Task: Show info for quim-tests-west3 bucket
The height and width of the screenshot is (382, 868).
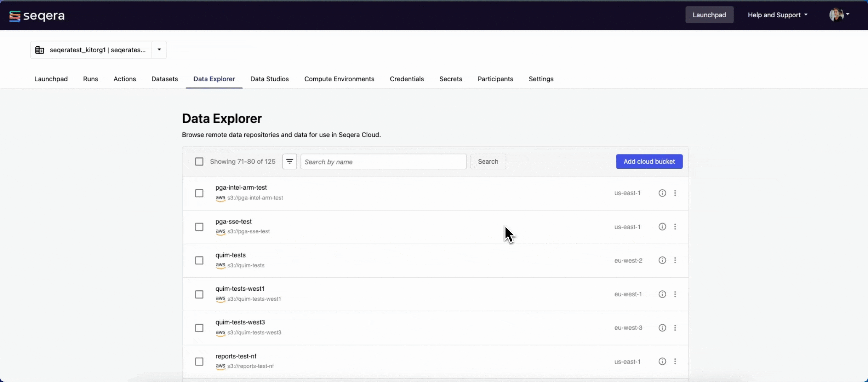Action: click(x=662, y=328)
